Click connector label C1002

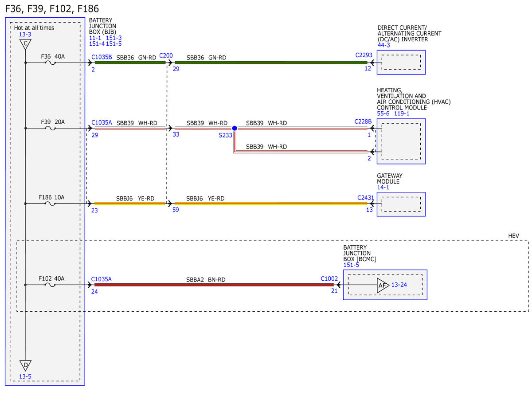(x=329, y=279)
